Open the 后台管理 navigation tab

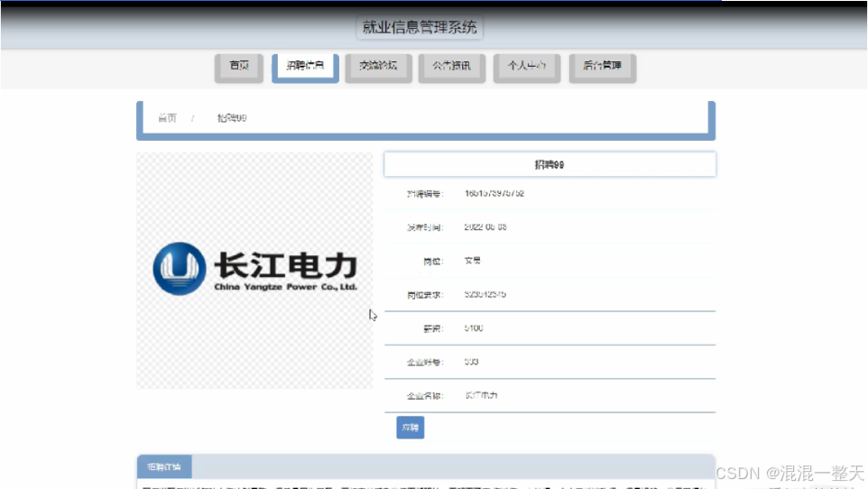click(603, 68)
